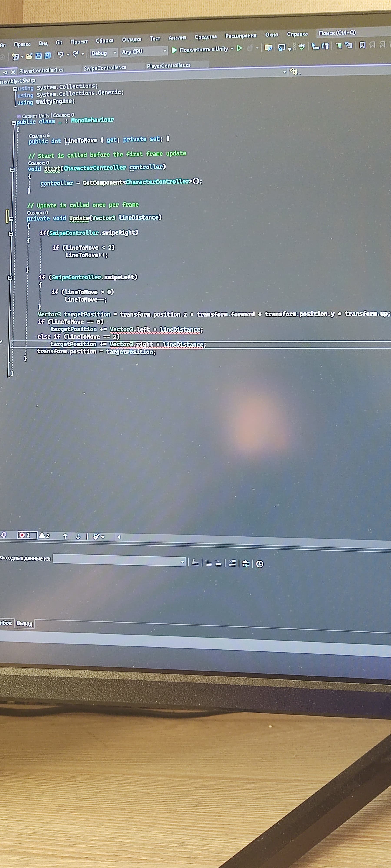Start without debugging using the outlined play icon
This screenshot has height=868, width=391.
click(239, 48)
